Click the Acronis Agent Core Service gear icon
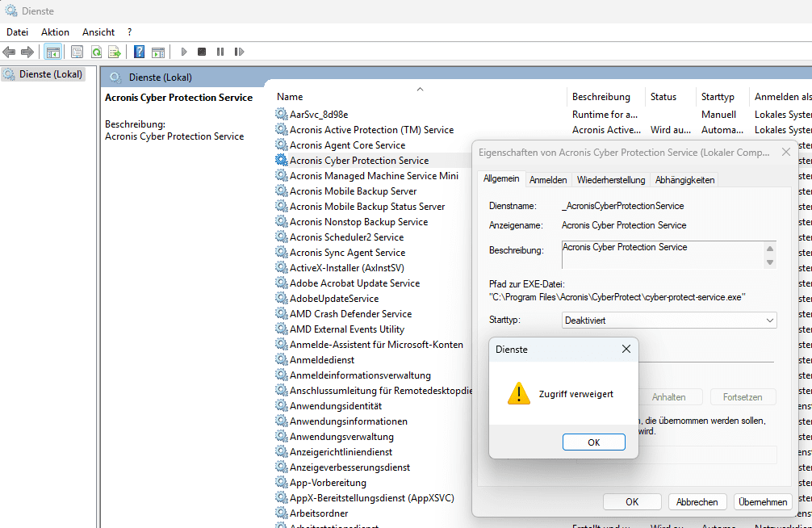Screen dimensions: 812x528 (x=281, y=145)
